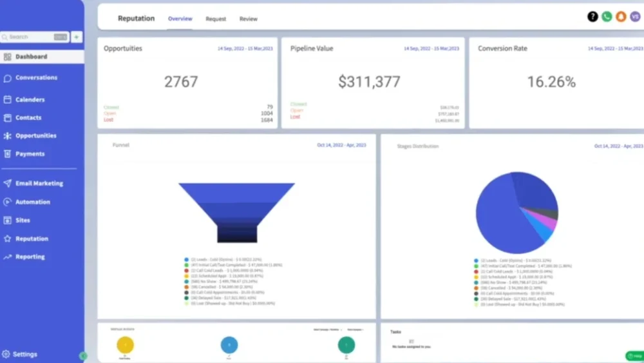Change the Pipeline Value date range
The height and width of the screenshot is (363, 644).
pos(431,48)
